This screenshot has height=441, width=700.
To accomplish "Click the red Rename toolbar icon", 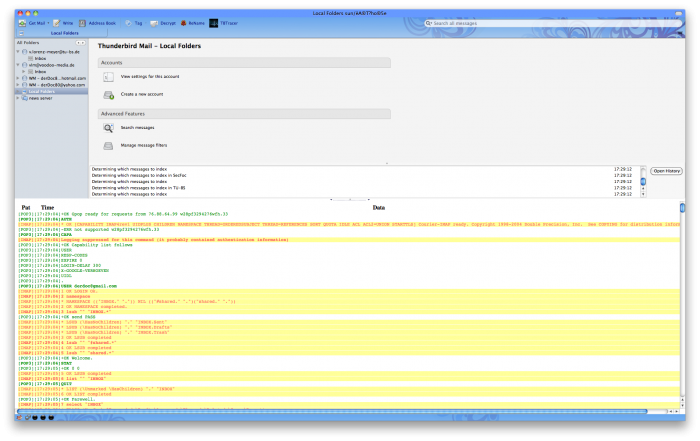I will click(x=183, y=23).
